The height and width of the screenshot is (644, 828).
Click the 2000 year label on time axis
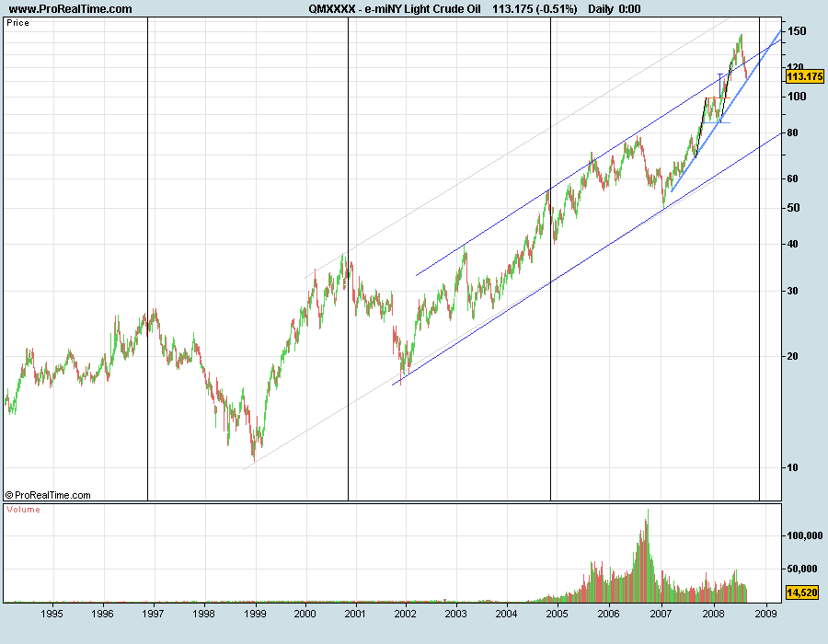[305, 614]
